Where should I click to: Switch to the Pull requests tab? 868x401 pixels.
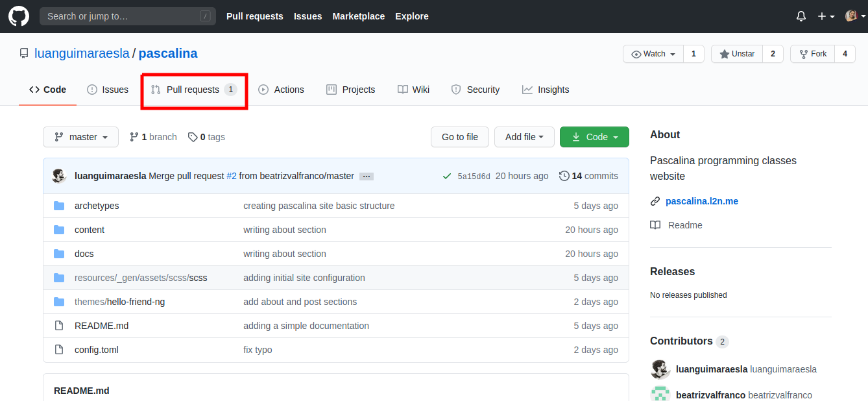pyautogui.click(x=193, y=90)
